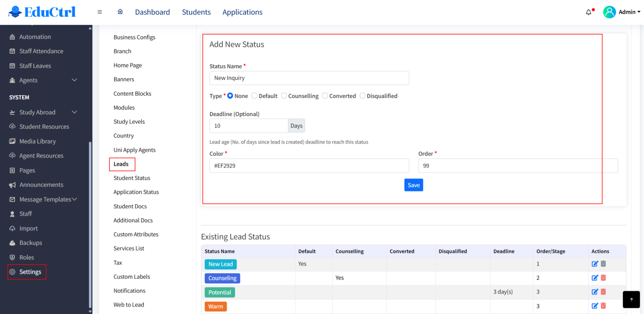Select the Disqualified radio button

[362, 96]
